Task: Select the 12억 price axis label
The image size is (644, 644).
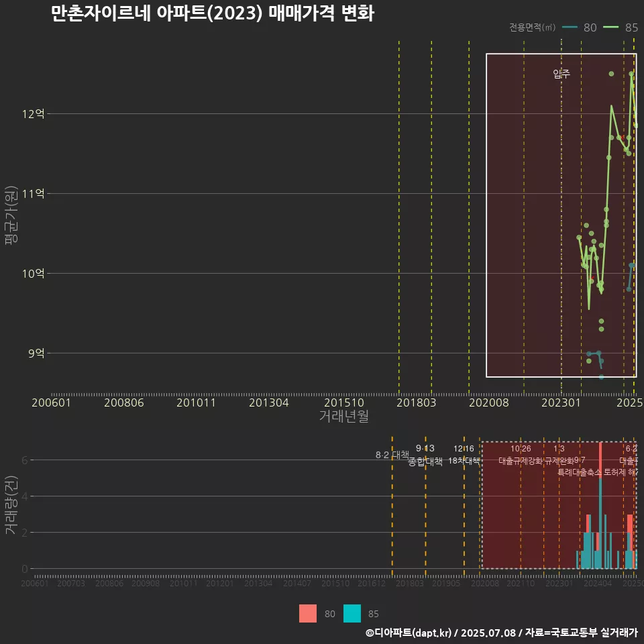Action: (34, 114)
